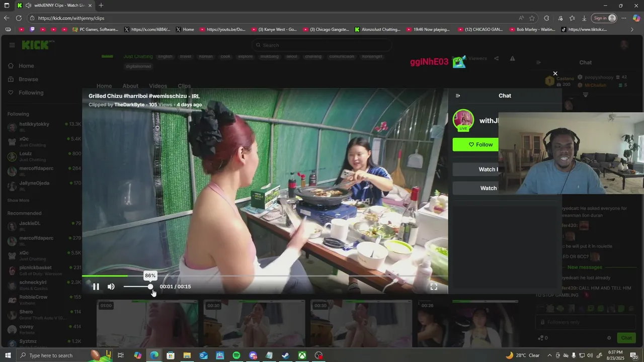The image size is (644, 362).
Task: Open the 00:26 clip thumbnail
Action: click(467, 323)
